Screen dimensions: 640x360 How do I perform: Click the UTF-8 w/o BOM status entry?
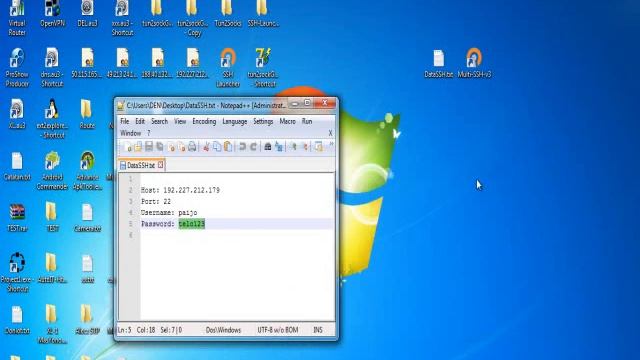(278, 330)
